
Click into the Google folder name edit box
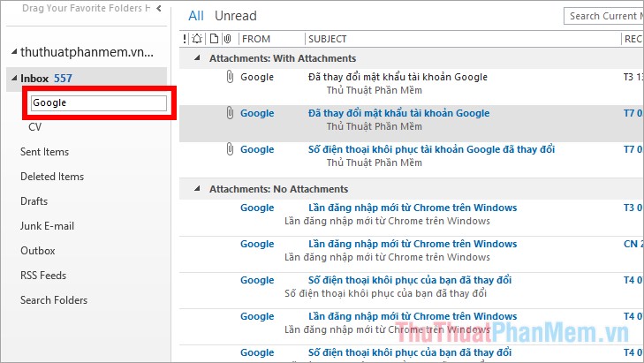pyautogui.click(x=99, y=102)
